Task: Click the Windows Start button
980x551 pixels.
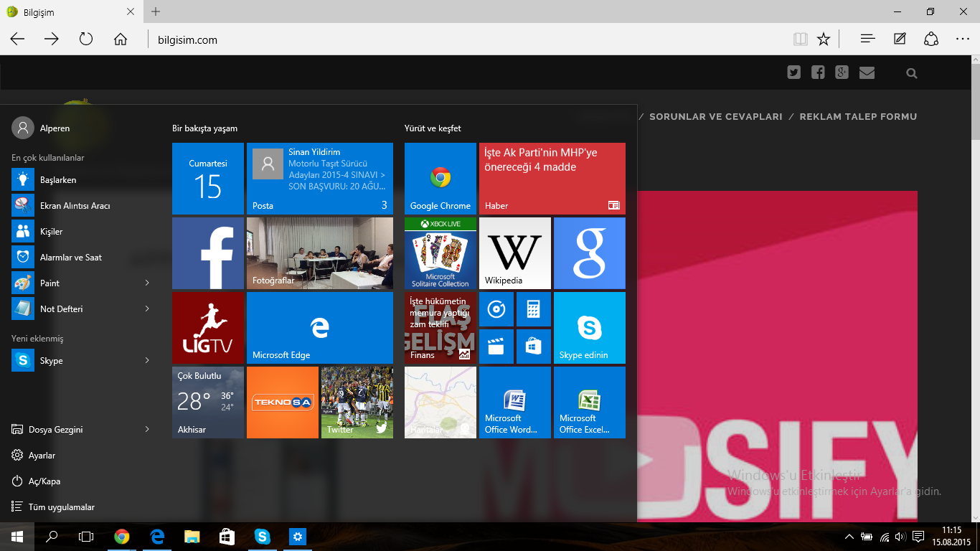Action: click(x=17, y=537)
